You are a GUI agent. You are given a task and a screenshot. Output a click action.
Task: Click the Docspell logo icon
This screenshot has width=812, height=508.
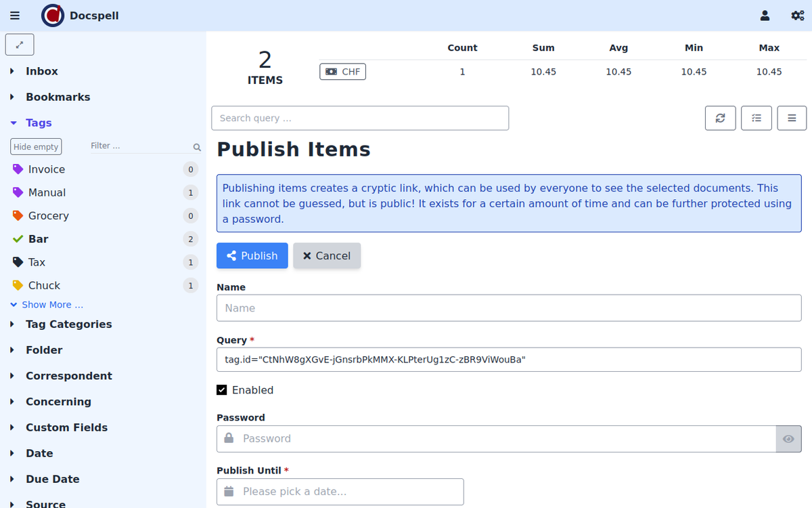pos(53,16)
